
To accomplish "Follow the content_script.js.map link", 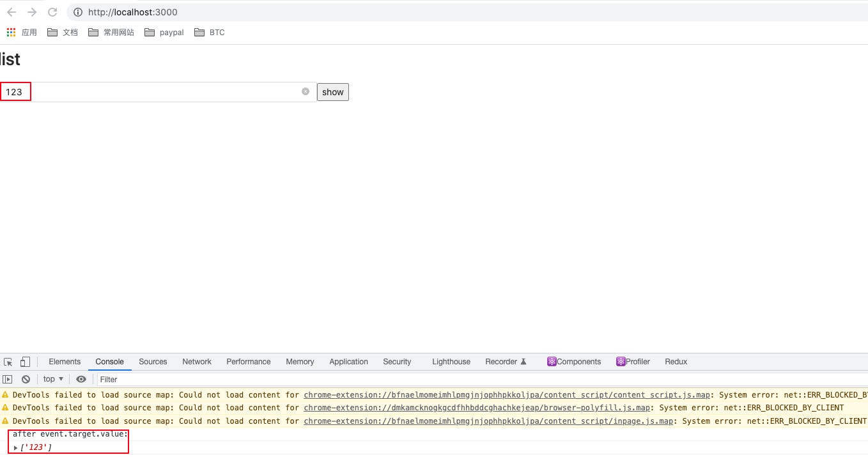I will pos(508,394).
